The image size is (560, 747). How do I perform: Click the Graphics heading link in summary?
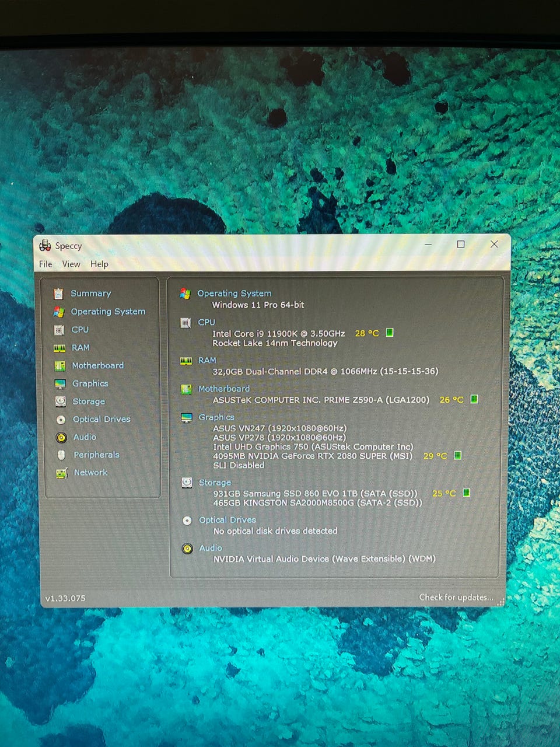click(x=216, y=417)
